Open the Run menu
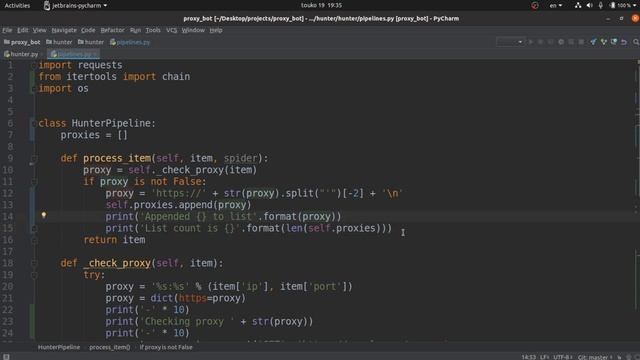640x360 pixels. click(135, 30)
